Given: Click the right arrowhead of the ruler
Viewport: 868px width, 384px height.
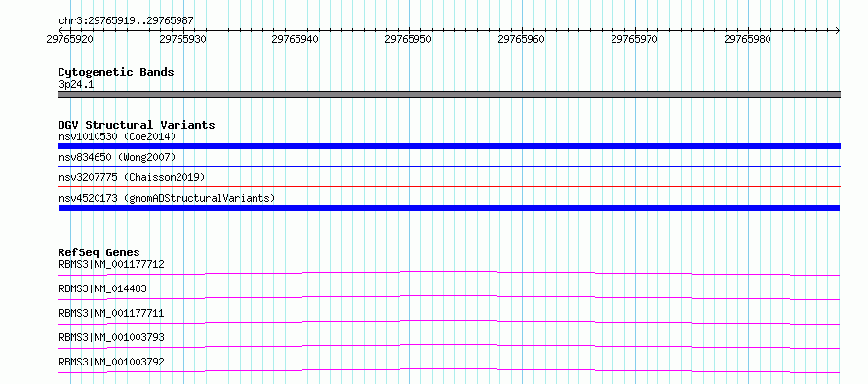Looking at the screenshot, I should pos(837,30).
